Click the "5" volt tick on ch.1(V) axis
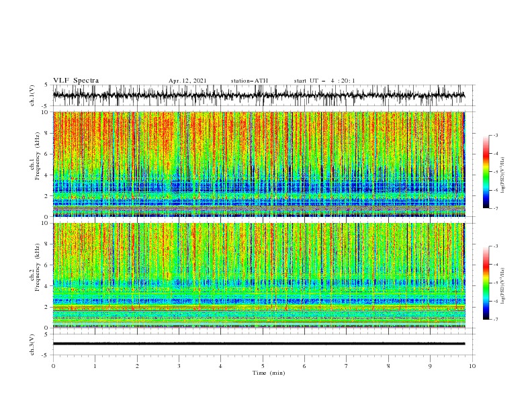 click(46, 85)
